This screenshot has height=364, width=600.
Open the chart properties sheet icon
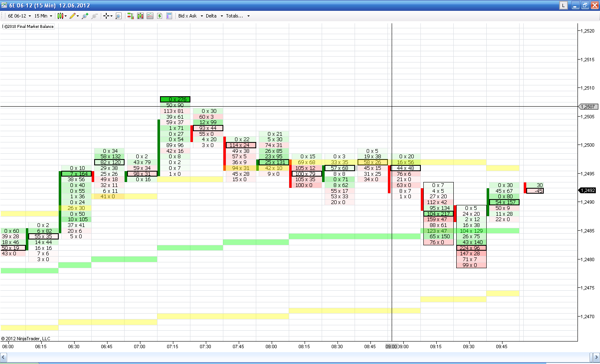169,16
